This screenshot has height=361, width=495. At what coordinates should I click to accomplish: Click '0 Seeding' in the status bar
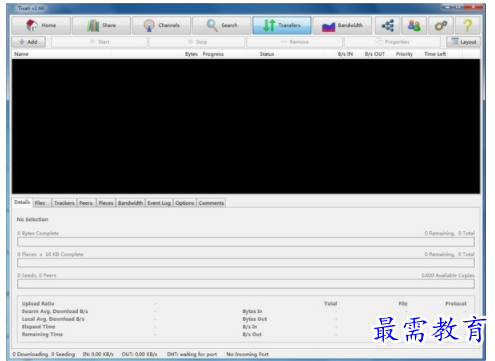pos(63,354)
